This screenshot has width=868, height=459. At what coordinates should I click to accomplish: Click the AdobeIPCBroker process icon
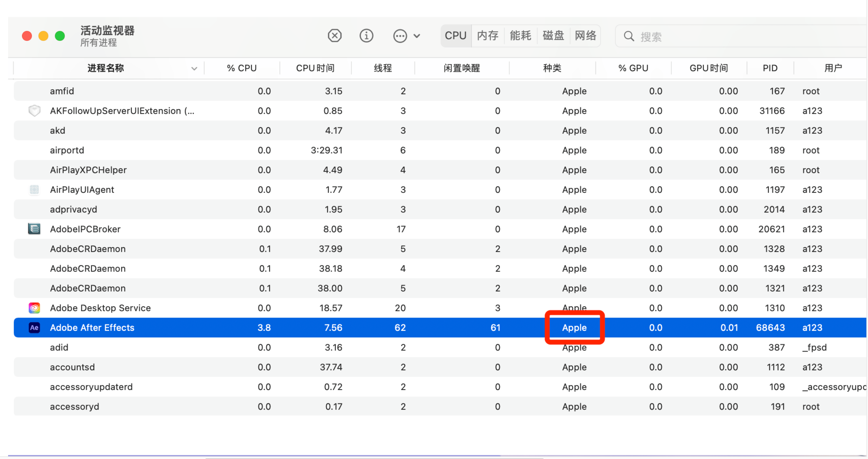[x=34, y=229]
